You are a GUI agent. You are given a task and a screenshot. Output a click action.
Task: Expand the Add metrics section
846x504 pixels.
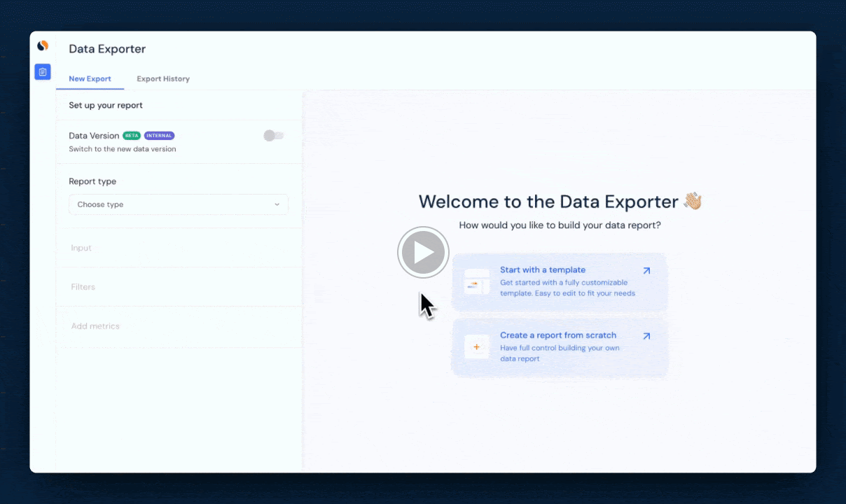coord(95,326)
